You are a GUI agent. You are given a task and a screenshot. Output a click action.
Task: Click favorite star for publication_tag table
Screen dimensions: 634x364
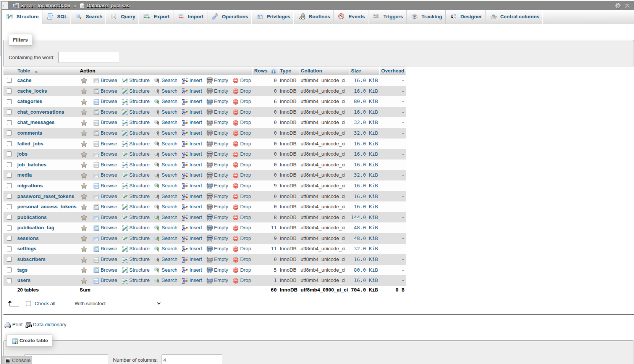pos(84,228)
